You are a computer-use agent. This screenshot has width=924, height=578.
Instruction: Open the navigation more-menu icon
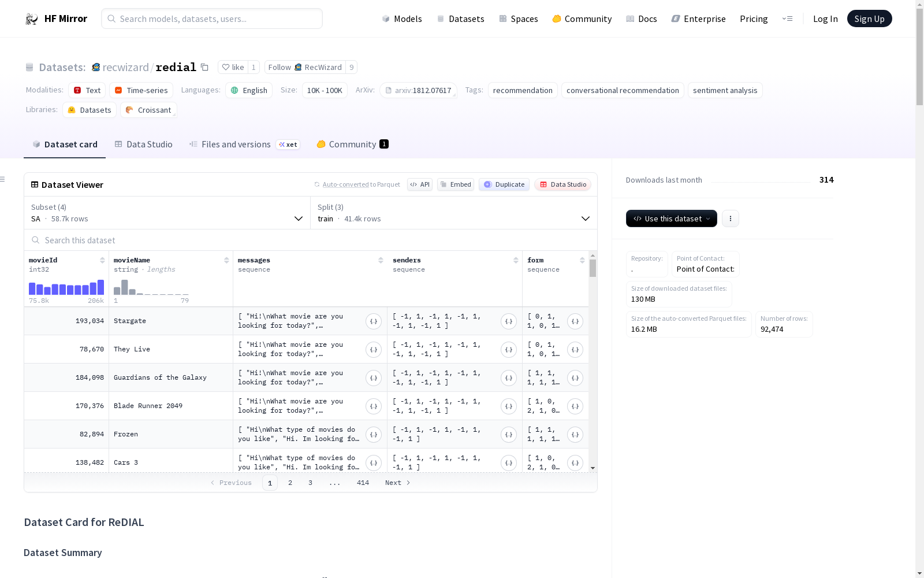click(x=787, y=18)
